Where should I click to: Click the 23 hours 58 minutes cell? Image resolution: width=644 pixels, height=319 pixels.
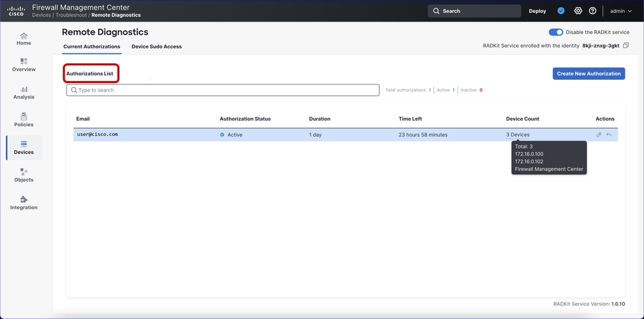point(423,135)
